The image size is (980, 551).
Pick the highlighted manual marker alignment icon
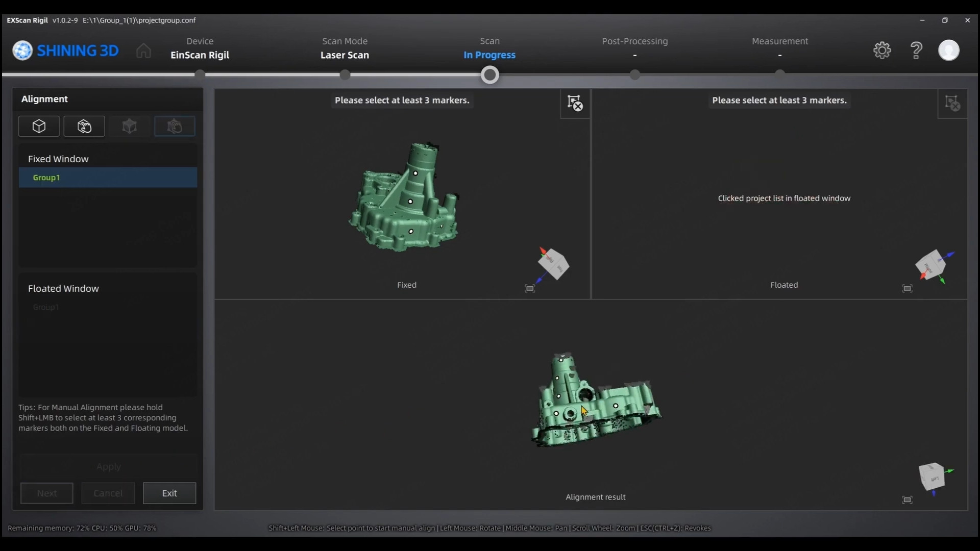tap(175, 126)
